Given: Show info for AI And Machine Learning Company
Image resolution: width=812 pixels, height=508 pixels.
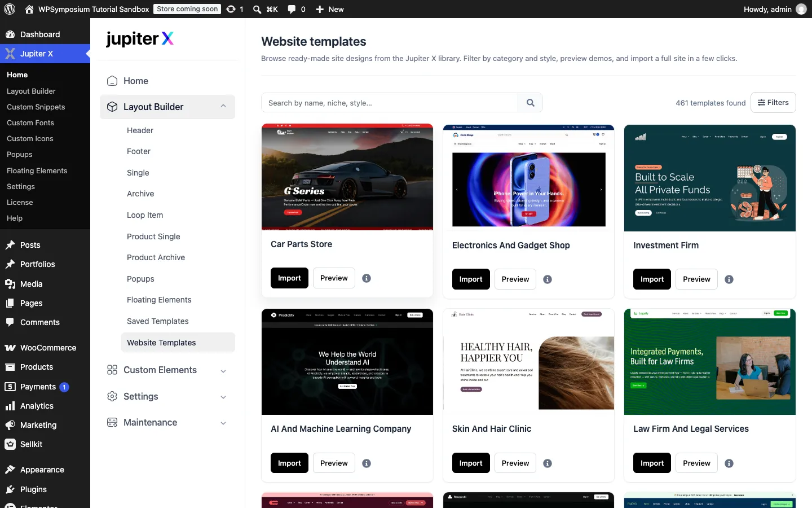Looking at the screenshot, I should point(367,463).
